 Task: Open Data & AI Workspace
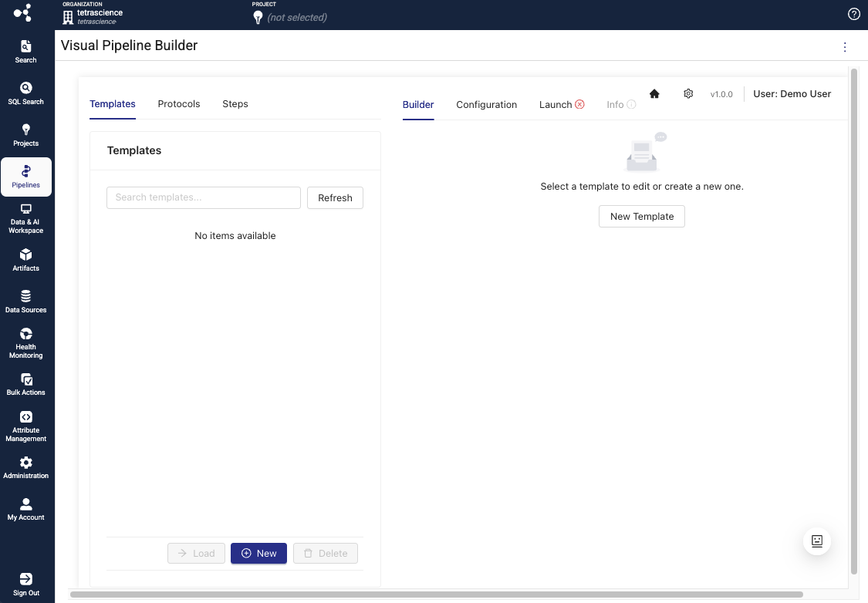tap(25, 218)
